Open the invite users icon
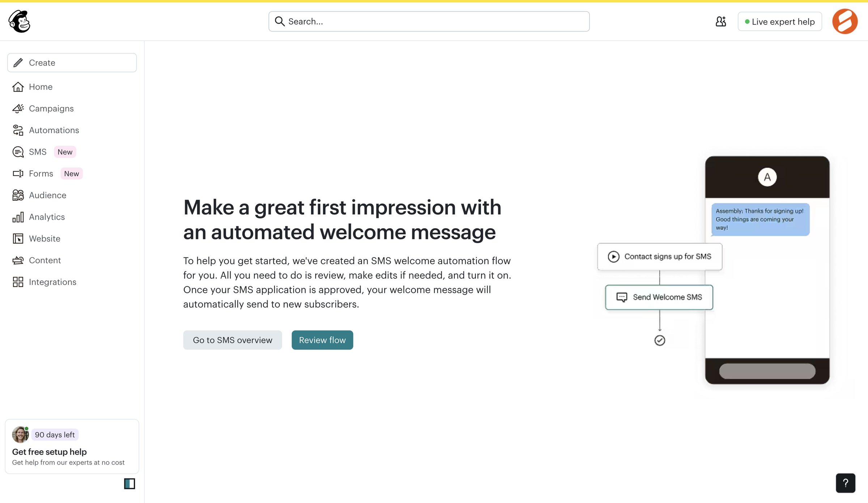Viewport: 868px width, 503px height. coord(720,22)
